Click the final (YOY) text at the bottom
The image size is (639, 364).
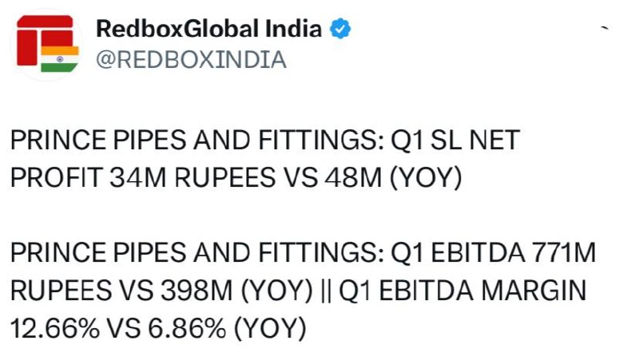[270, 329]
